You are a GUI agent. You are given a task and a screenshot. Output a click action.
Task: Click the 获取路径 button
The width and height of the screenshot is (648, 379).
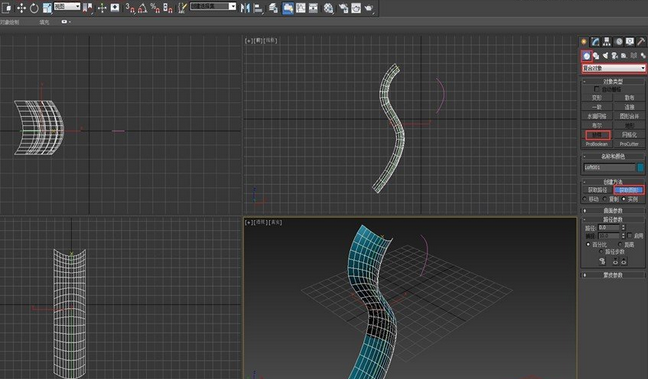point(597,190)
